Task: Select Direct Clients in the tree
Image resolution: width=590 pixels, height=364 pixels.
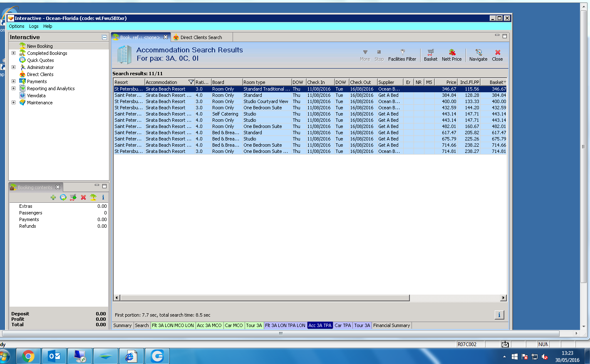Action: coord(40,74)
